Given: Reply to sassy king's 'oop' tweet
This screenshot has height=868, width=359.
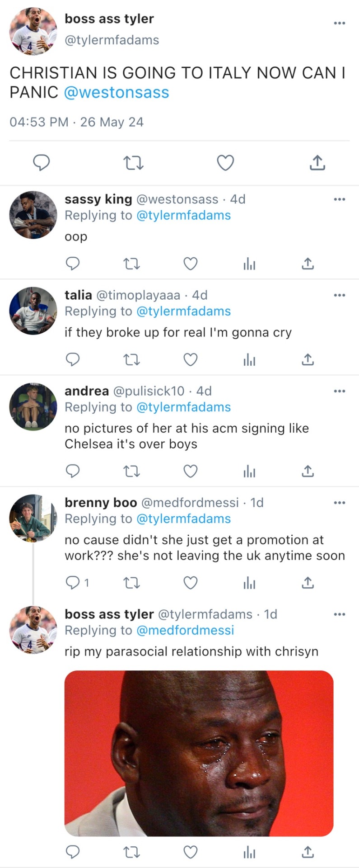Looking at the screenshot, I should pos(73,263).
